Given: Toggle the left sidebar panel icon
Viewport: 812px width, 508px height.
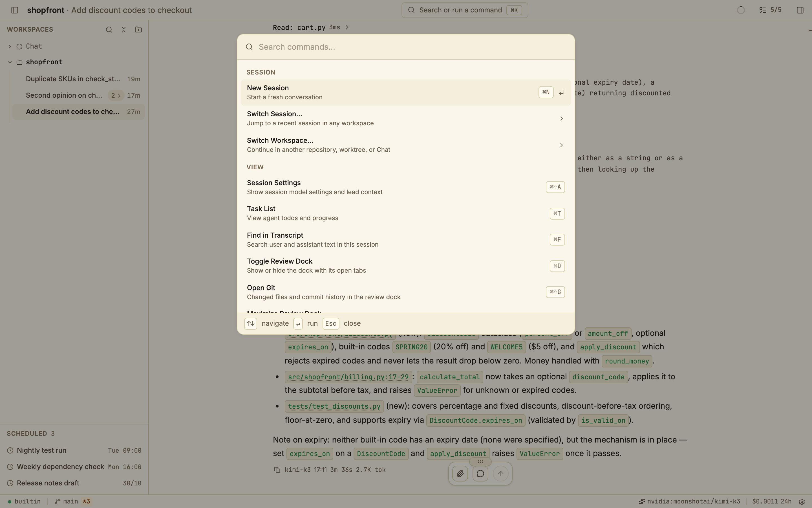Looking at the screenshot, I should [x=14, y=10].
